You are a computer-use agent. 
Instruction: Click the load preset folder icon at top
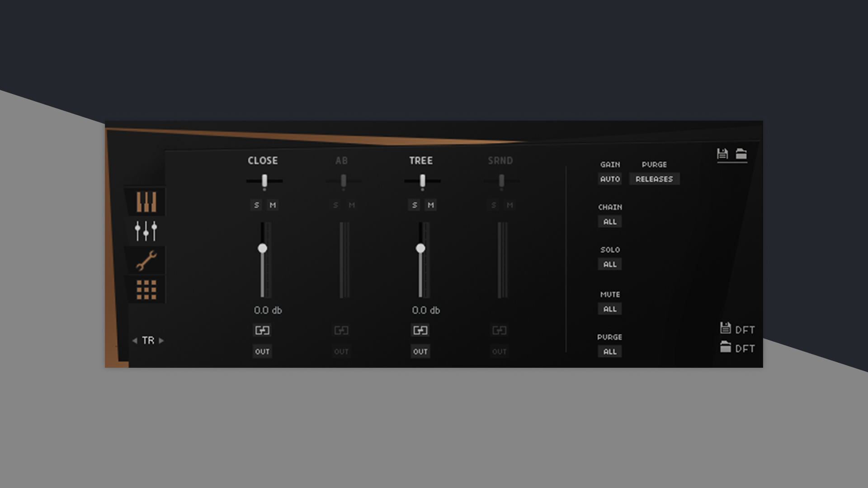point(741,154)
